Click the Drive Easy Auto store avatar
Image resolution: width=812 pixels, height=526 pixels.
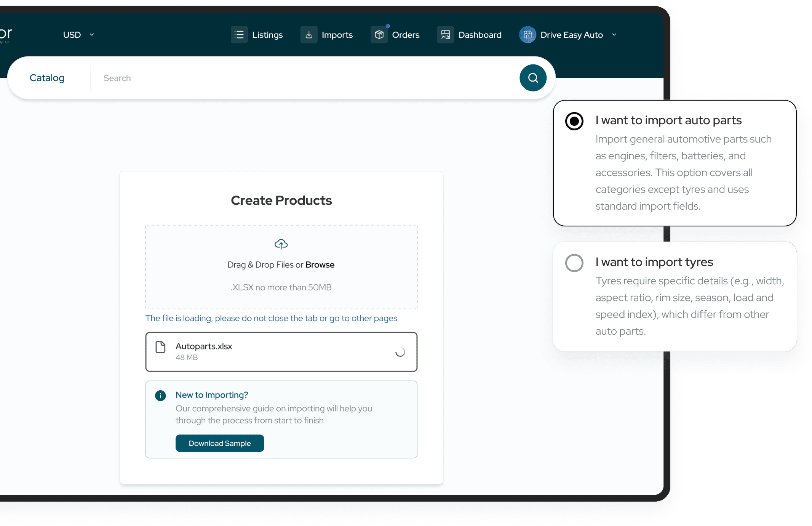[x=527, y=35]
